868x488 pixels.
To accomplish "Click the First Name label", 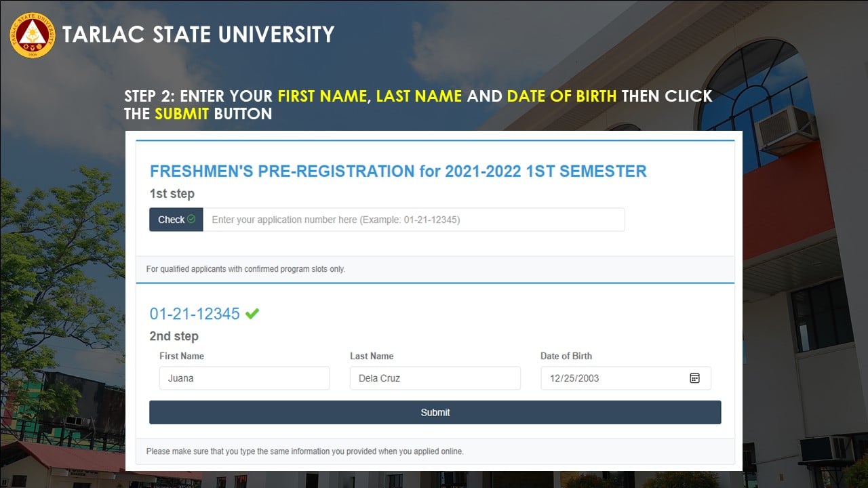I will [182, 356].
